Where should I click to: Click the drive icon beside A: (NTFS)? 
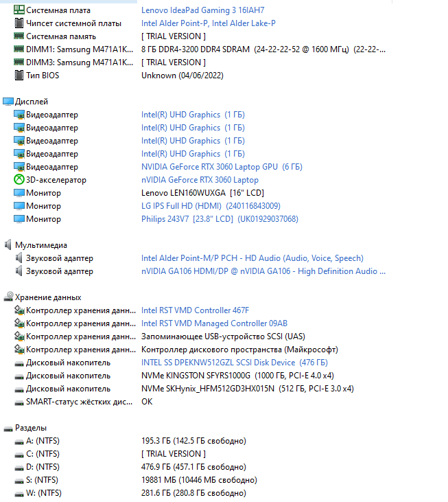click(x=19, y=442)
